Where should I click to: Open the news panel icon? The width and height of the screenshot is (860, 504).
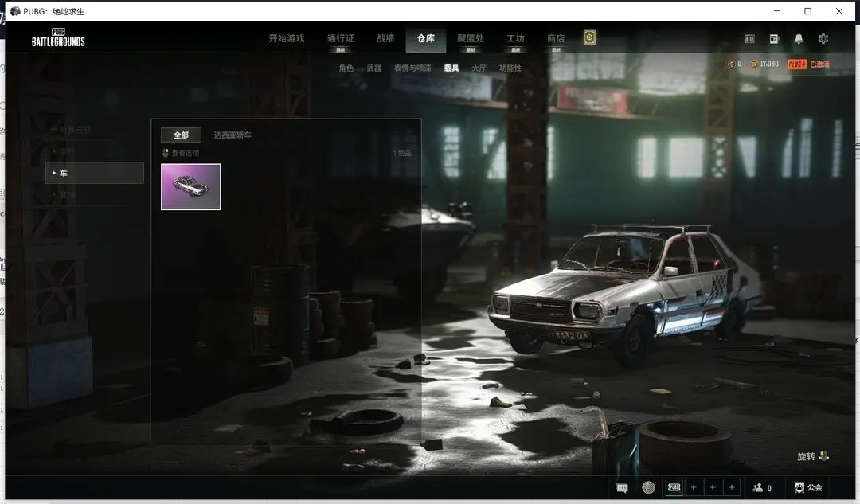(x=774, y=38)
